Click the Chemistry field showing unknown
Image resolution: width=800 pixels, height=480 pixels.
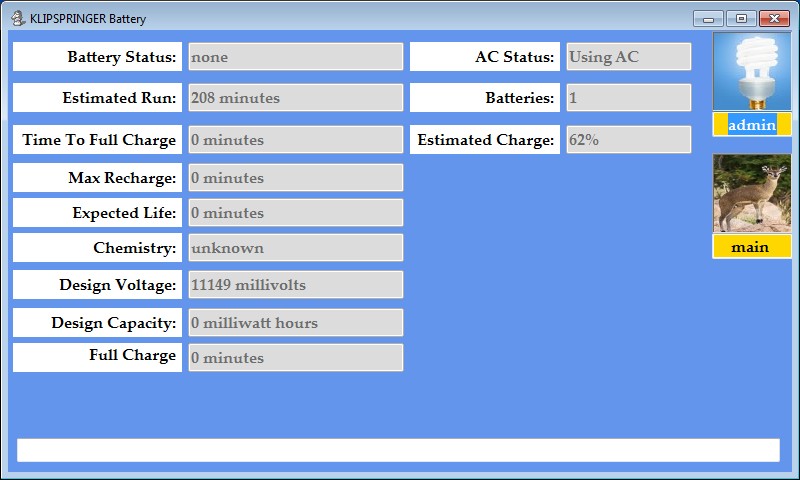295,248
